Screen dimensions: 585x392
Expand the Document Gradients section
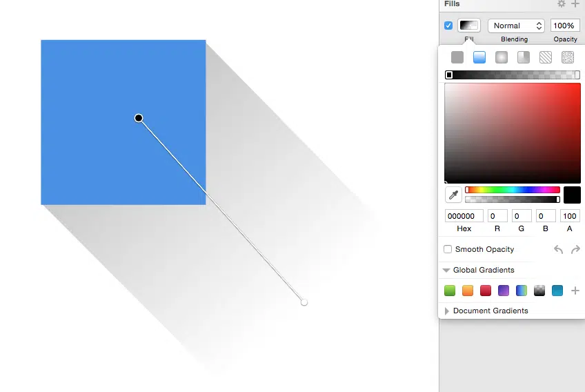point(447,311)
